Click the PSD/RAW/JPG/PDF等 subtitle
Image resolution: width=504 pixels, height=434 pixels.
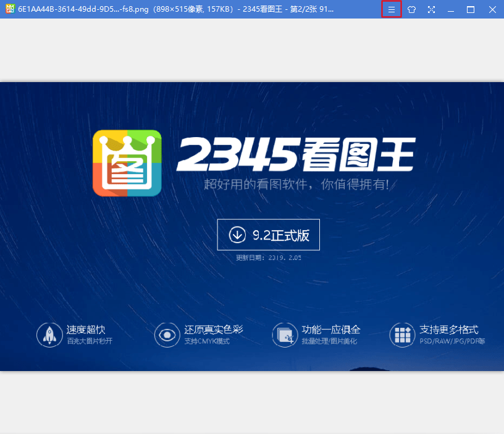452,341
